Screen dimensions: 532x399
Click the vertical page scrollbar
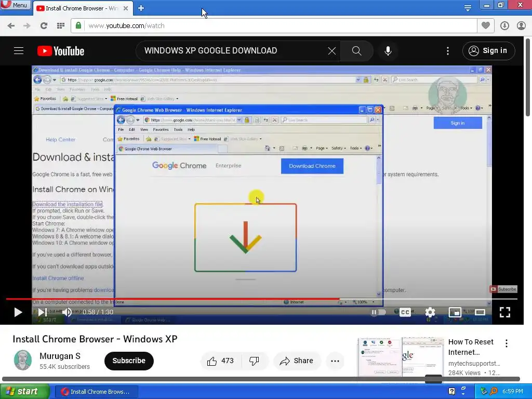528,77
